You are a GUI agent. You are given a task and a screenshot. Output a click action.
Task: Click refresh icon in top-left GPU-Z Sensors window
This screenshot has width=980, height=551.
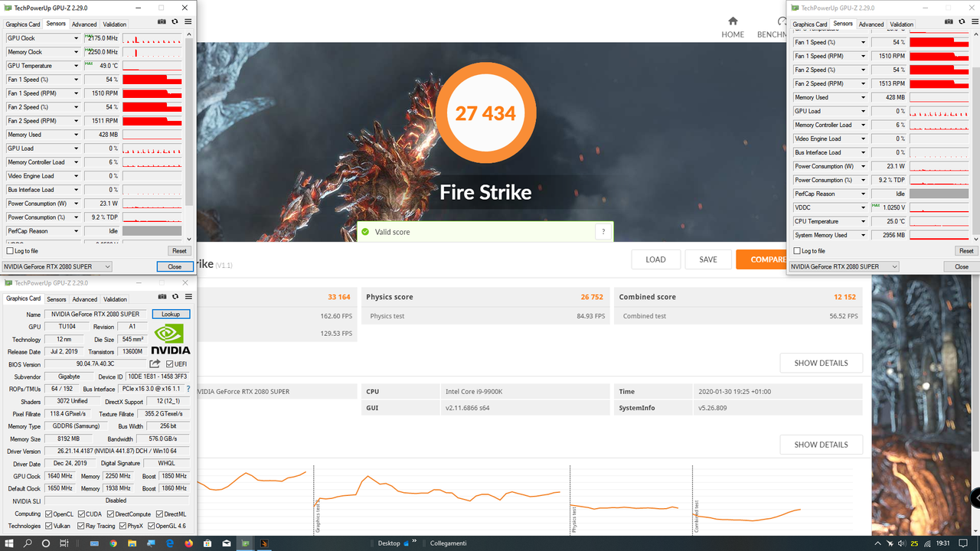point(175,22)
